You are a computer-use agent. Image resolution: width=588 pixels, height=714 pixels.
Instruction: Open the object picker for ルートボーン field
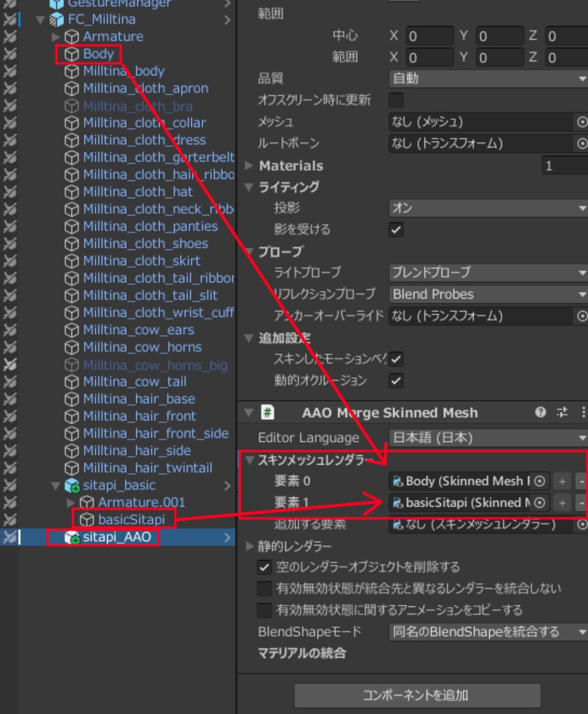[x=582, y=144]
